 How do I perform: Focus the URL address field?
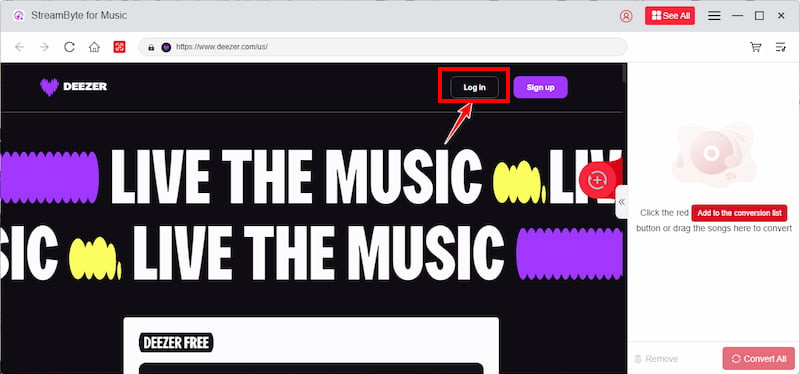383,47
